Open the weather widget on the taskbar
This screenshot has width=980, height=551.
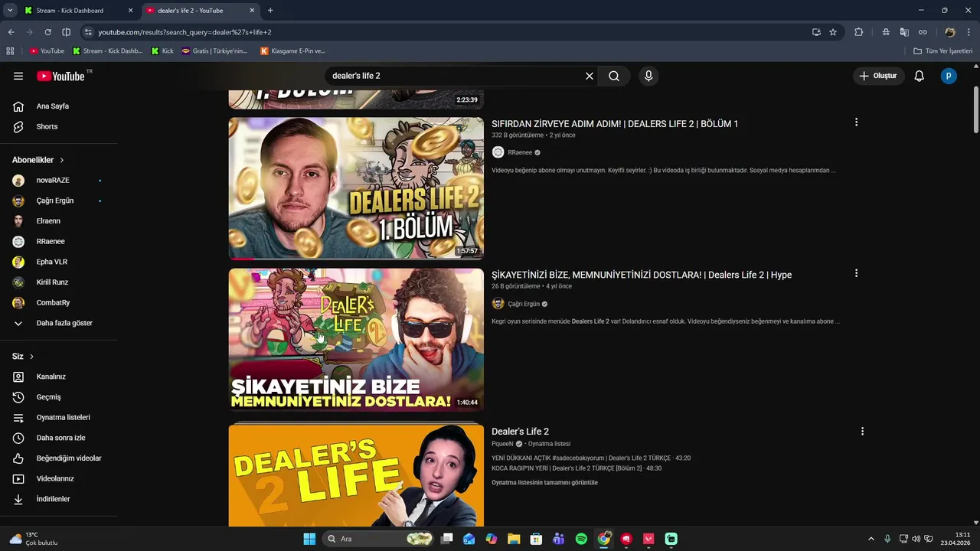34,539
